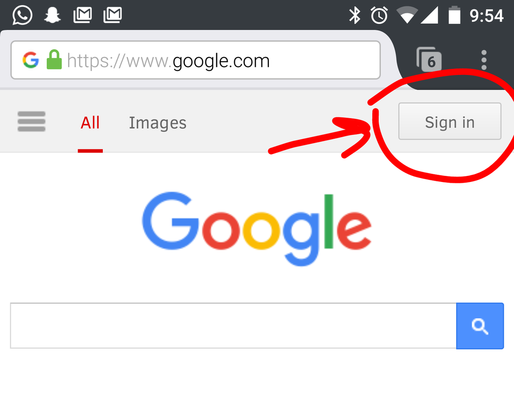
Task: Tap the first Gmail notification icon
Action: 83,15
